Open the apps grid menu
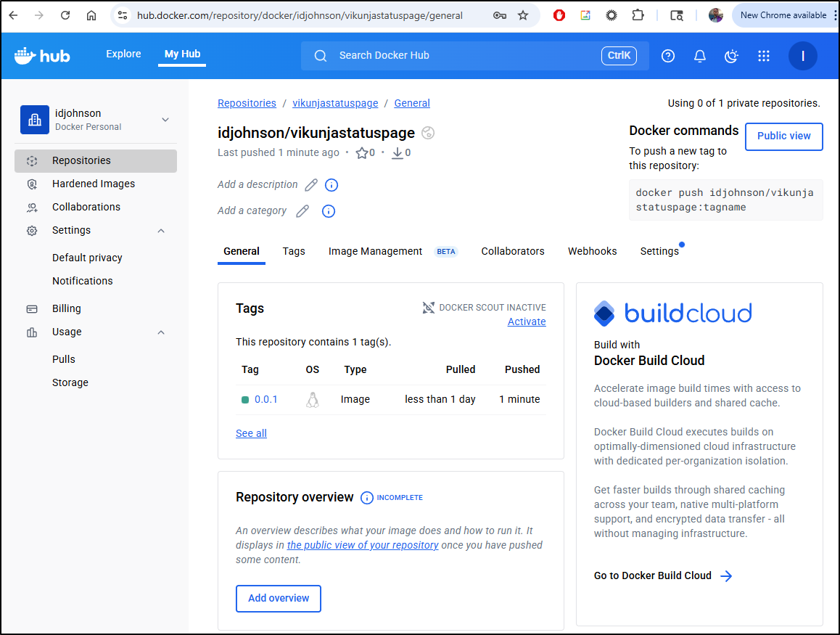This screenshot has width=840, height=635. pos(763,56)
